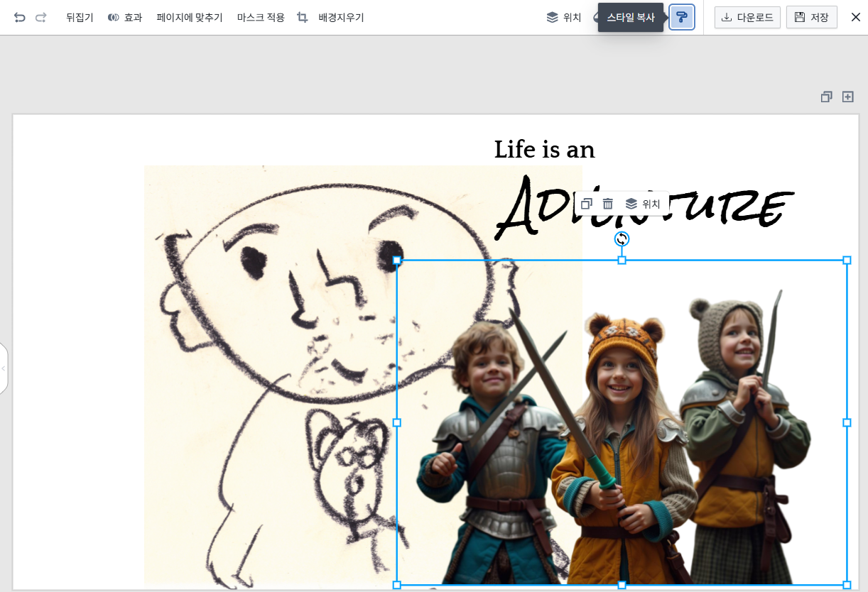Click 배경지우기 background remover
Image resolution: width=868 pixels, height=592 pixels.
341,17
